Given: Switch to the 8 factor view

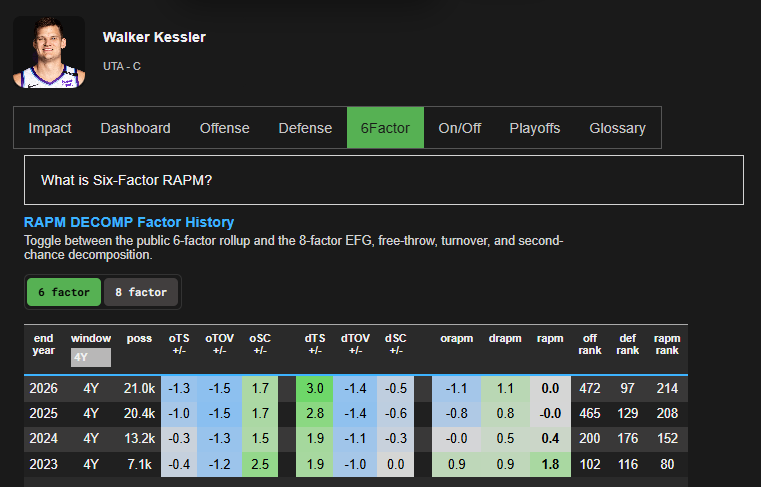Looking at the screenshot, I should click(141, 292).
